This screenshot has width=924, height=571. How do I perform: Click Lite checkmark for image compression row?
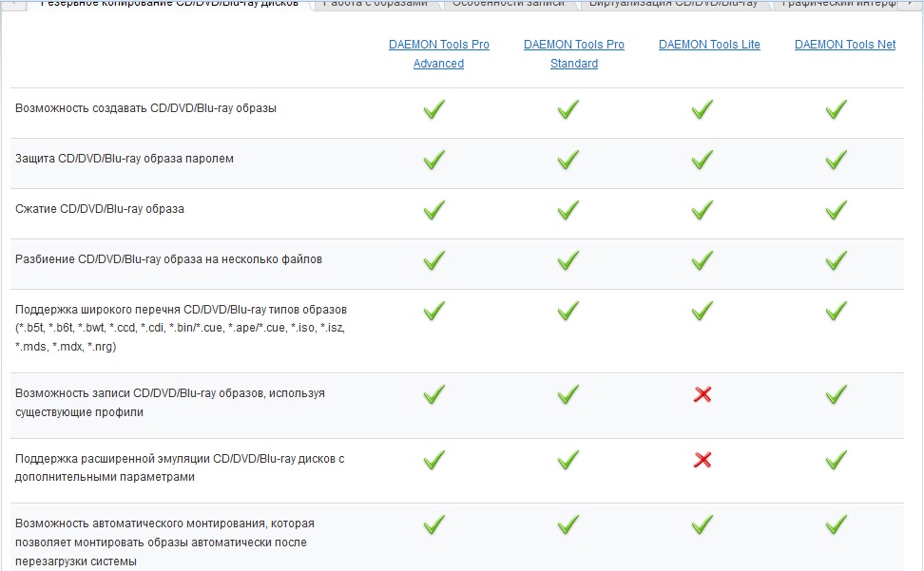click(x=703, y=210)
